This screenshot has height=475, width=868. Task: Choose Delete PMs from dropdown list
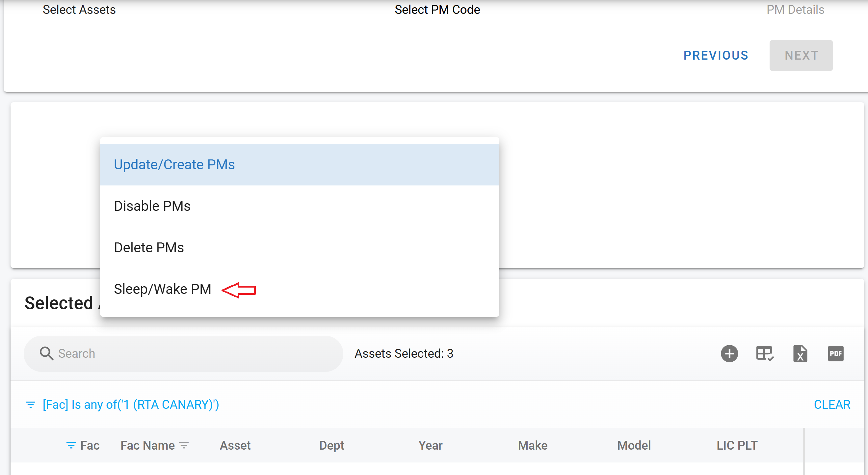click(149, 247)
